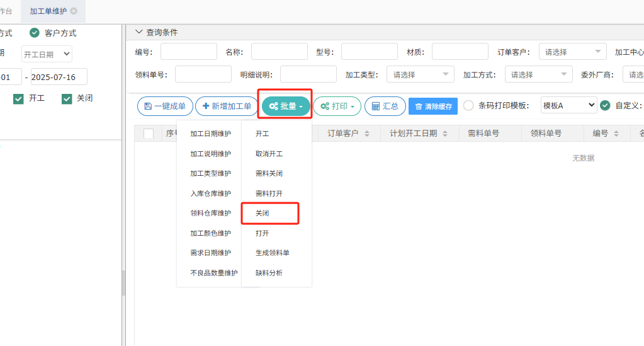Select 生成领料单 in batch menu
This screenshot has width=644, height=346.
(x=272, y=253)
